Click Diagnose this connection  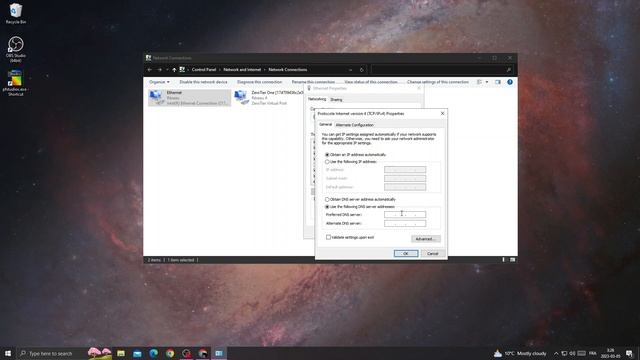259,82
